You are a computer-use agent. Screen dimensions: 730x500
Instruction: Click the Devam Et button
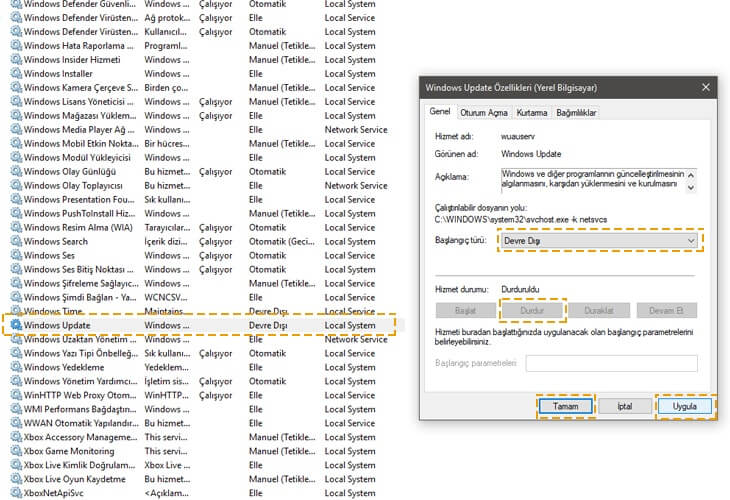coord(667,311)
